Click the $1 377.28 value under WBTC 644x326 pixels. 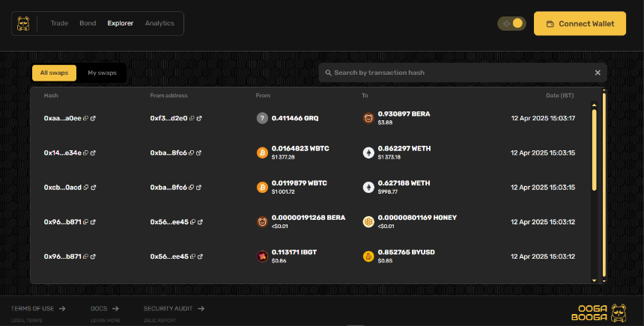(283, 157)
